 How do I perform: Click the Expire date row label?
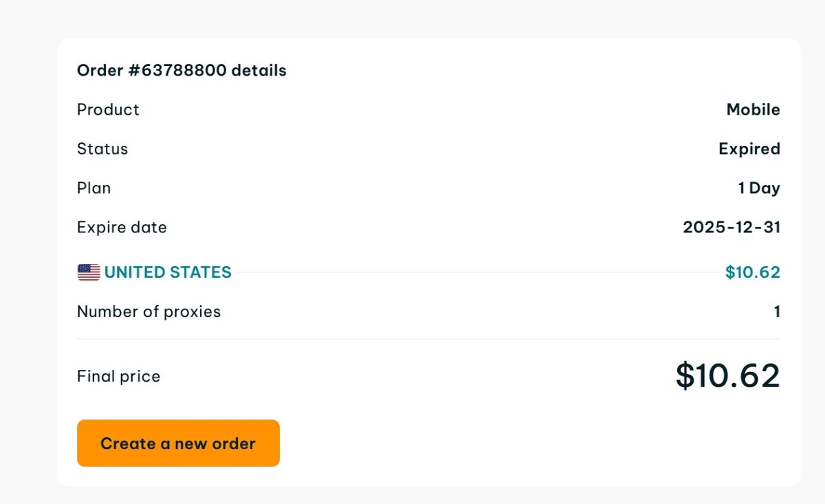click(x=122, y=227)
